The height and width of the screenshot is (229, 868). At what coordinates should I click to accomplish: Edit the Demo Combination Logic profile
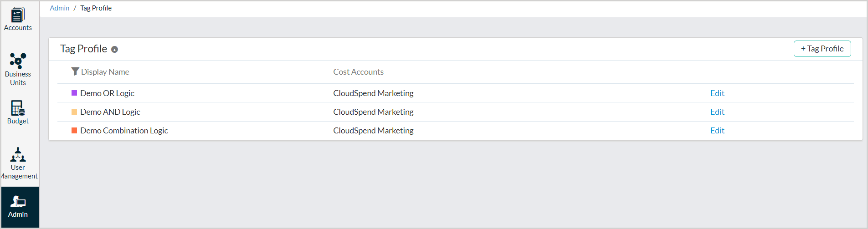click(717, 131)
